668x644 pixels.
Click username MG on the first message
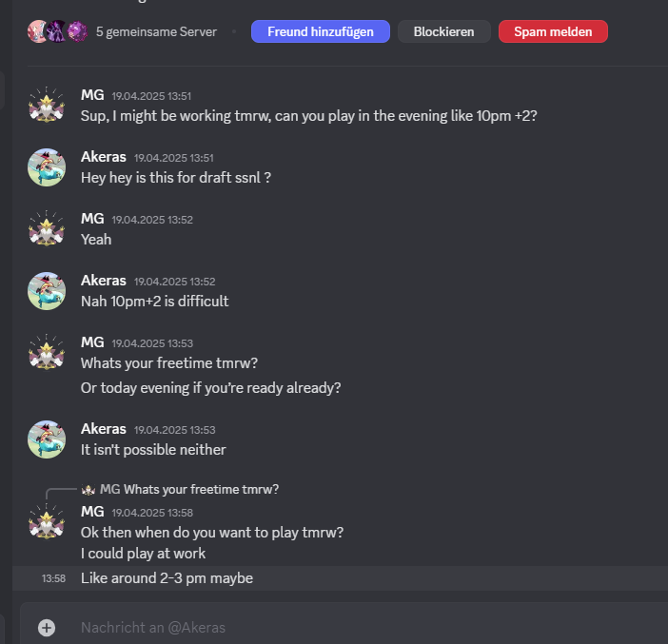point(92,95)
